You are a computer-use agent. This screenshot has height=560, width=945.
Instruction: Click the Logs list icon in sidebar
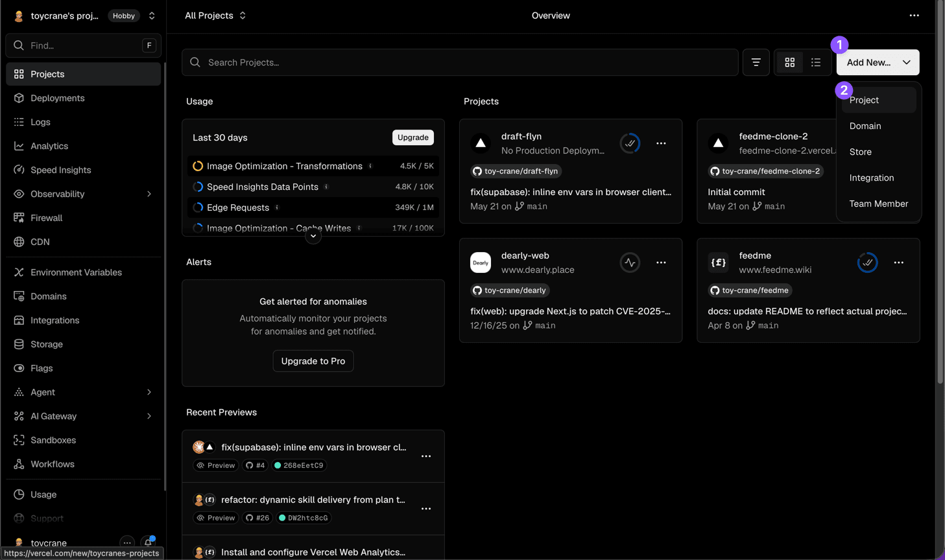pyautogui.click(x=19, y=122)
